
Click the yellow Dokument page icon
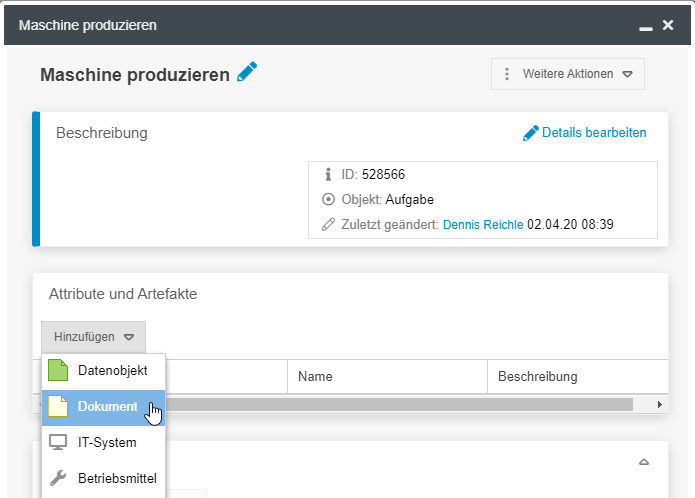pos(59,406)
